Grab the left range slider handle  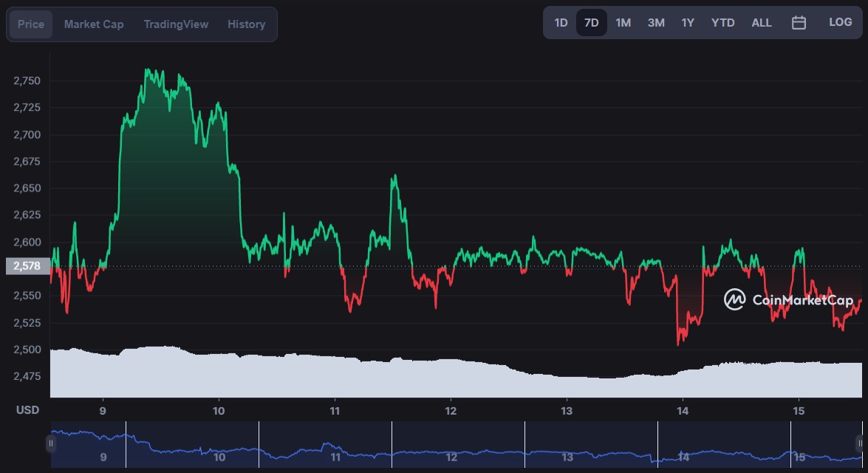(x=51, y=443)
